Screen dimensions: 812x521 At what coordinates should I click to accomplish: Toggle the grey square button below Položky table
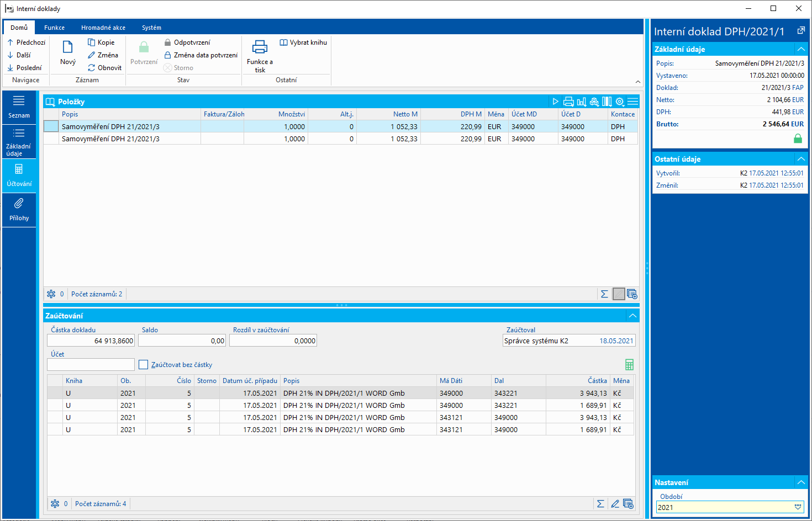[619, 294]
